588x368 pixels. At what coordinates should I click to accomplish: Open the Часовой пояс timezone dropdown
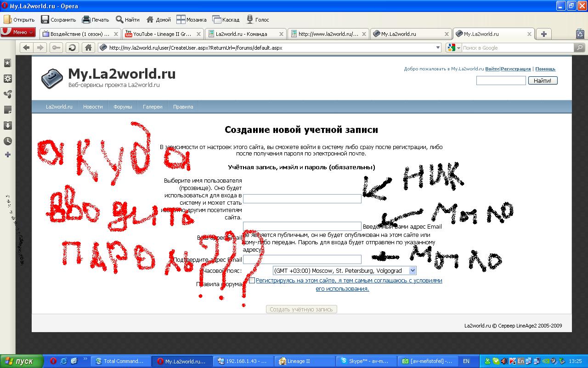point(345,270)
